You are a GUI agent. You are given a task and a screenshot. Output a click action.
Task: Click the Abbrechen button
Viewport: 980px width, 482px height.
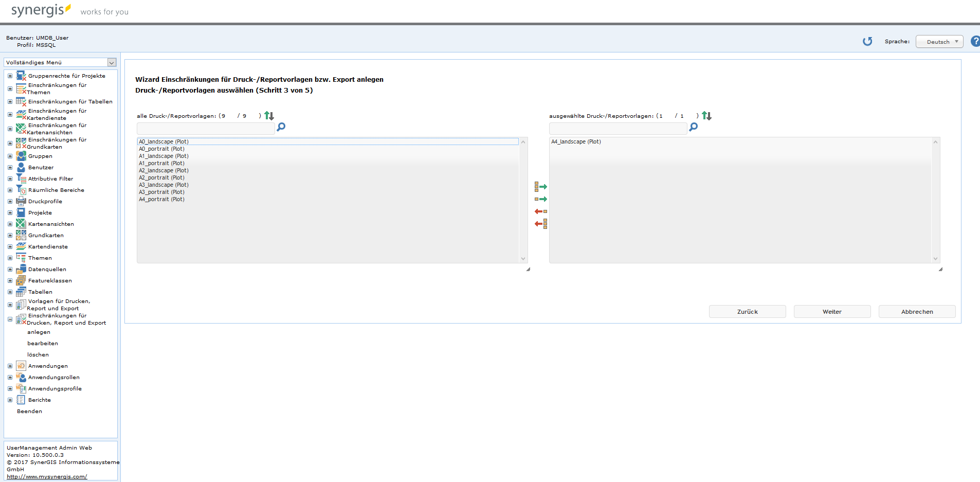pos(916,312)
